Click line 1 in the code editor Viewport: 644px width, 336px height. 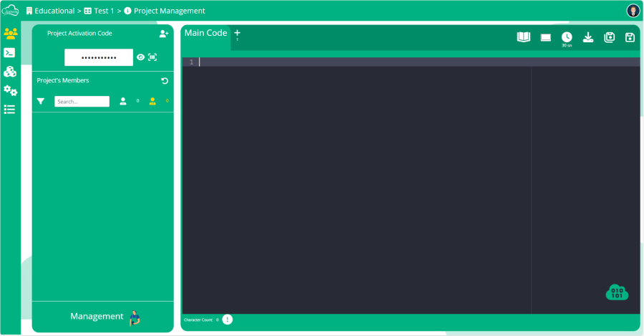click(411, 62)
